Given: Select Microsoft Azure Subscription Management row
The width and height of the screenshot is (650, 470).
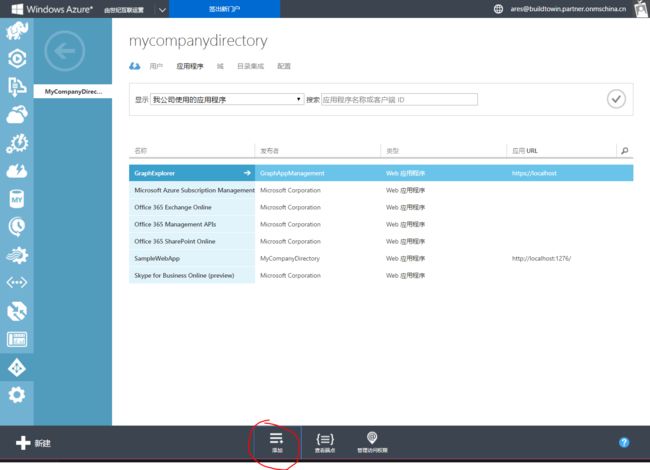Looking at the screenshot, I should (x=381, y=190).
